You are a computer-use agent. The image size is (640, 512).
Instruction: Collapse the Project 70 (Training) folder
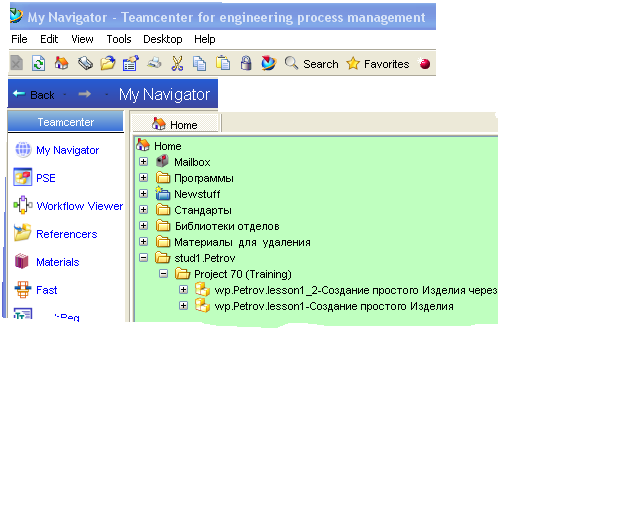pyautogui.click(x=163, y=274)
